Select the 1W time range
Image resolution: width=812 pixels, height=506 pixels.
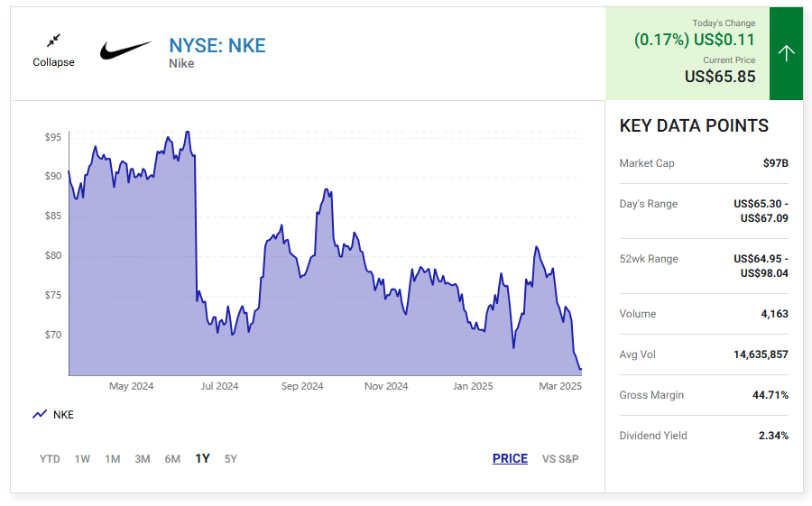coord(82,459)
